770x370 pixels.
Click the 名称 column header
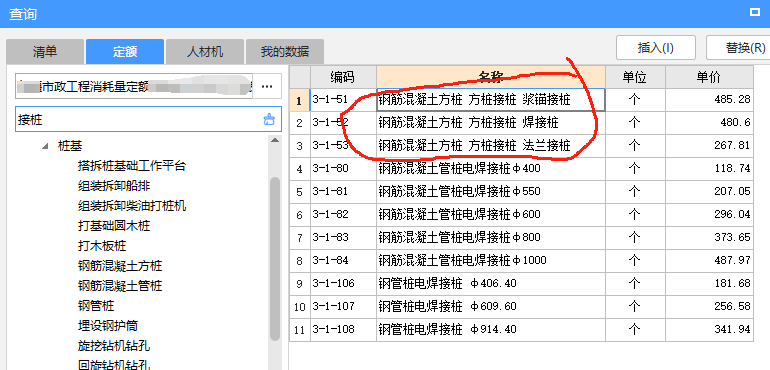[491, 77]
